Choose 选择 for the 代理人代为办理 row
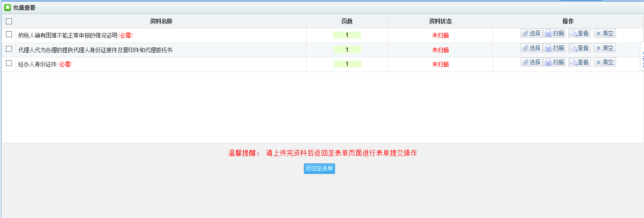Viewport: 644px width, 218px height. pyautogui.click(x=532, y=48)
